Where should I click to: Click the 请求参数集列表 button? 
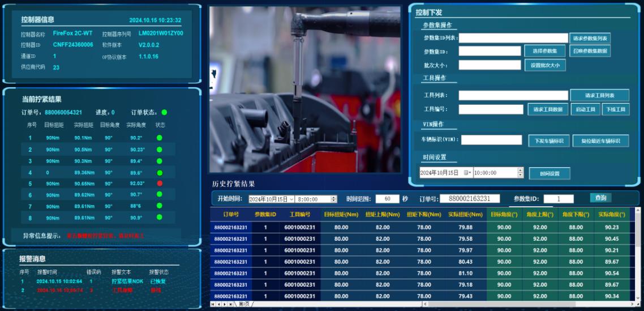(590, 39)
